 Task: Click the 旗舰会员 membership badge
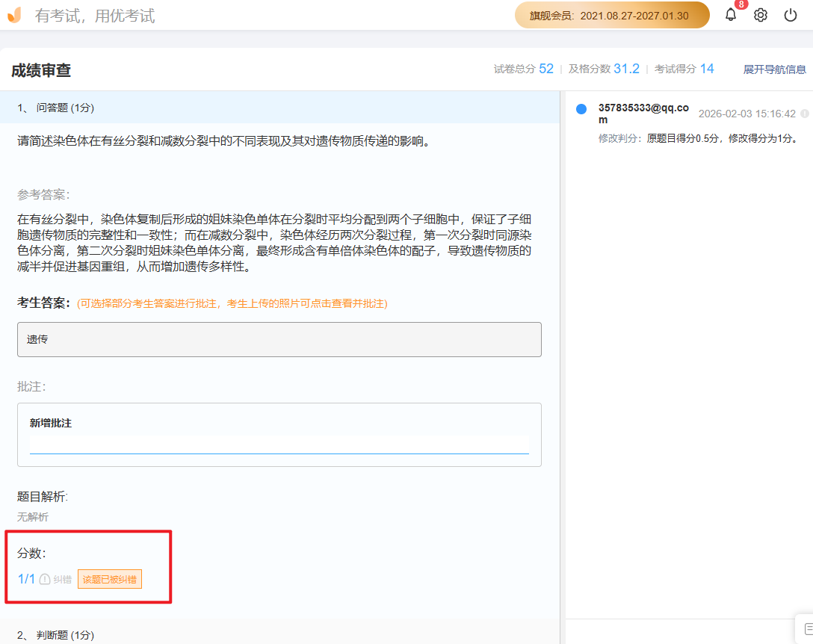point(612,15)
